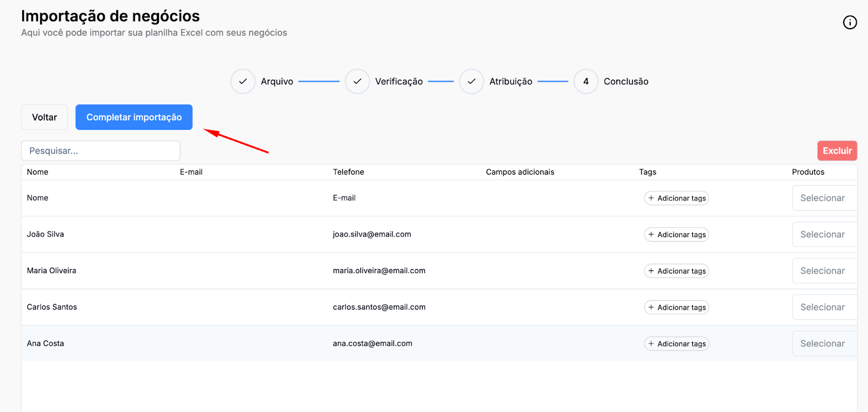Click the Verificação step checkmark circle
The height and width of the screenshot is (412, 868).
[357, 81]
